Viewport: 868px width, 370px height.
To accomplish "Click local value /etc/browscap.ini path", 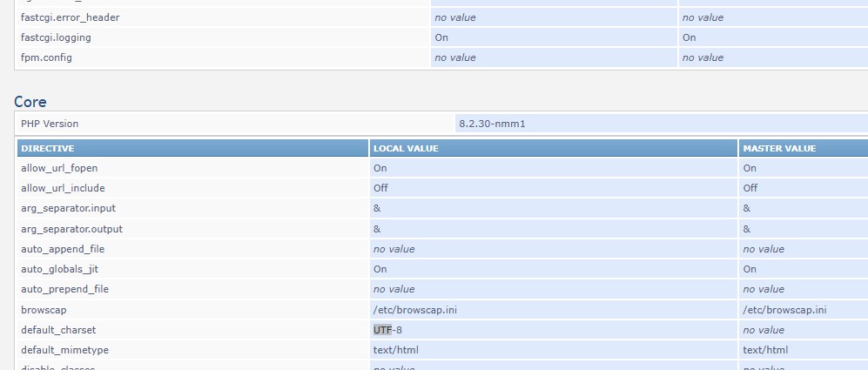I will click(x=414, y=310).
